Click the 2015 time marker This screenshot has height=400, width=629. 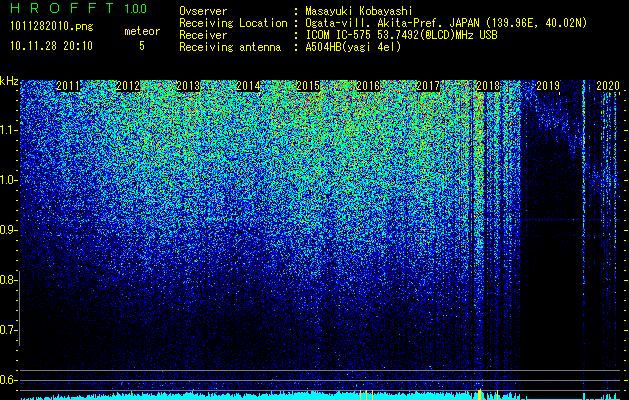308,86
